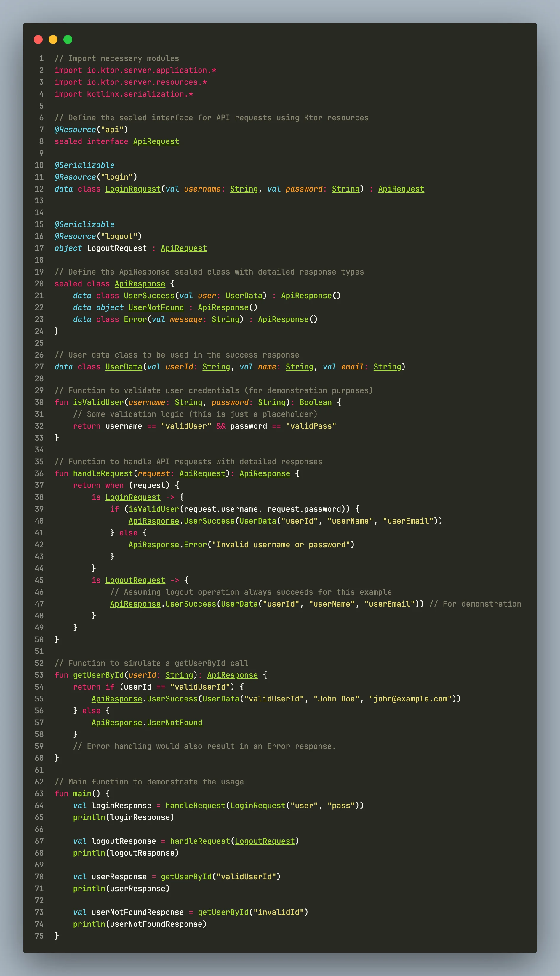Click the import kotlinx.serialization line
This screenshot has width=560, height=976.
point(124,94)
